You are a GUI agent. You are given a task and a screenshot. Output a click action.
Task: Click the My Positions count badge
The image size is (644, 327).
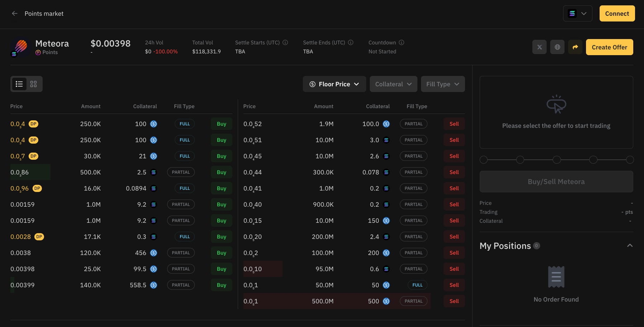[536, 246]
